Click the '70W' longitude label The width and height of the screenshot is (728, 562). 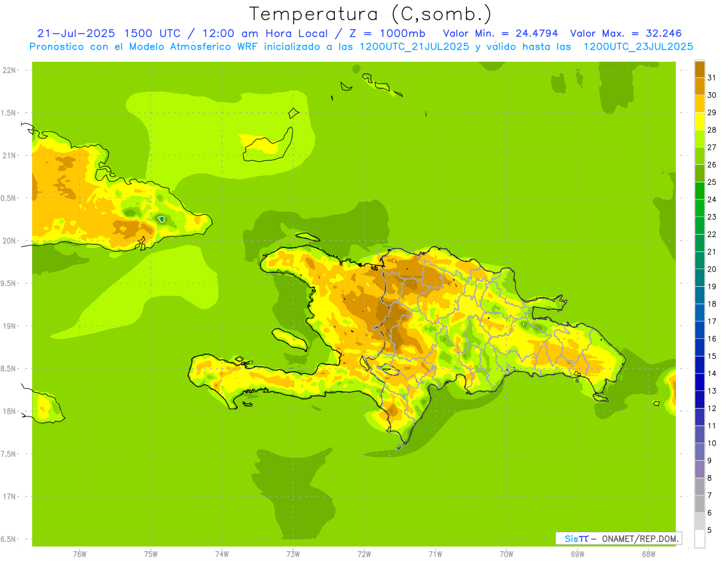tap(507, 554)
